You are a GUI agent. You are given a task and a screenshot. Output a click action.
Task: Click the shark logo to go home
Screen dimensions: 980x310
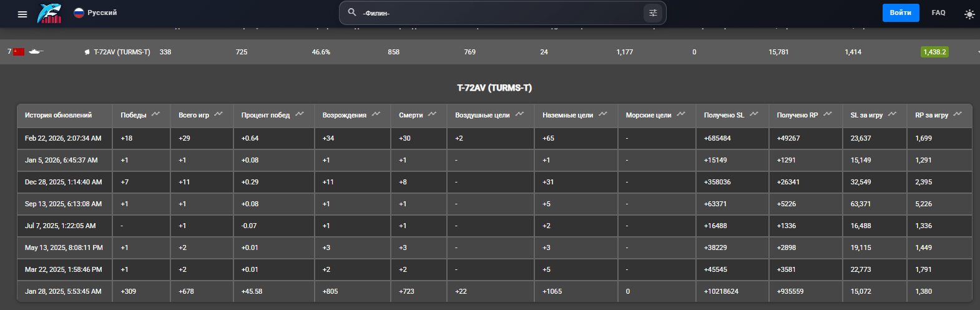tap(49, 13)
